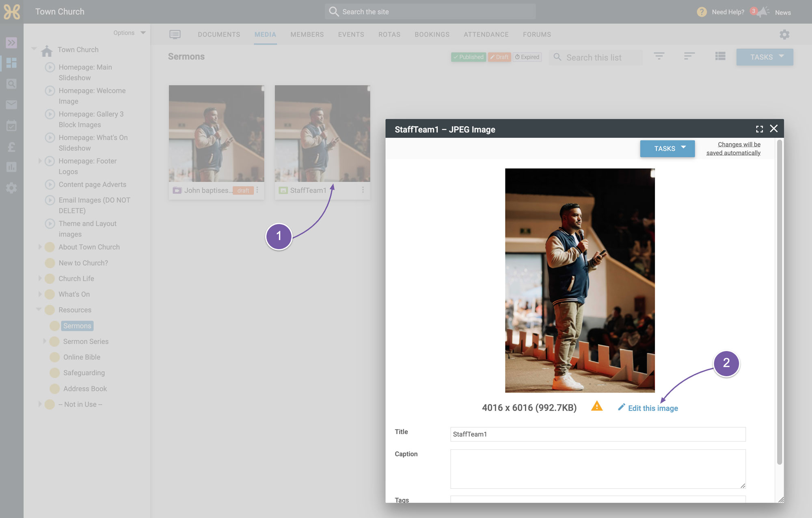Open the sort order icon
This screenshot has width=812, height=518.
(x=689, y=56)
